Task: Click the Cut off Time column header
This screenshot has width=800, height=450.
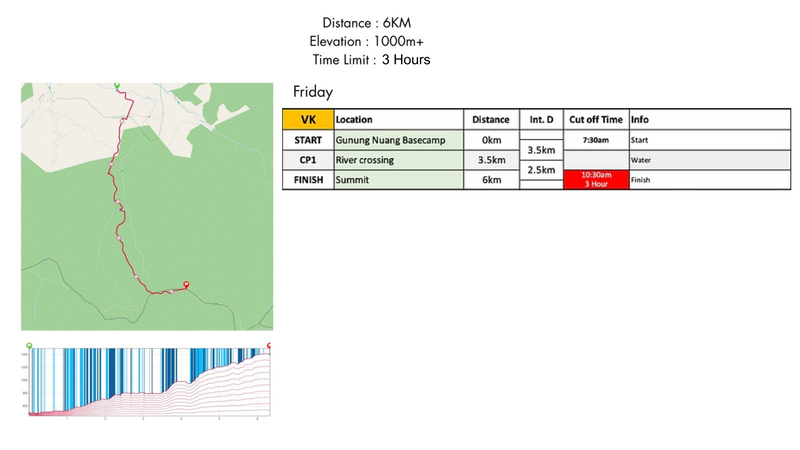Action: [x=596, y=119]
